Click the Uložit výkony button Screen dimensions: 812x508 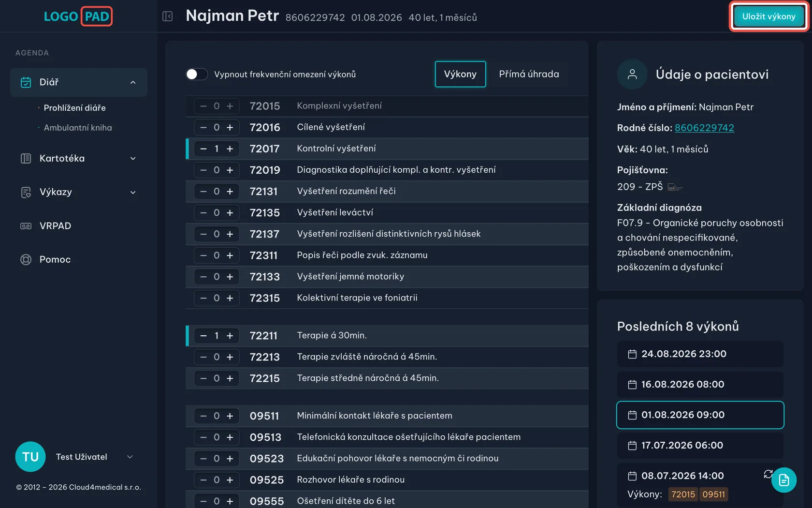[x=768, y=16]
